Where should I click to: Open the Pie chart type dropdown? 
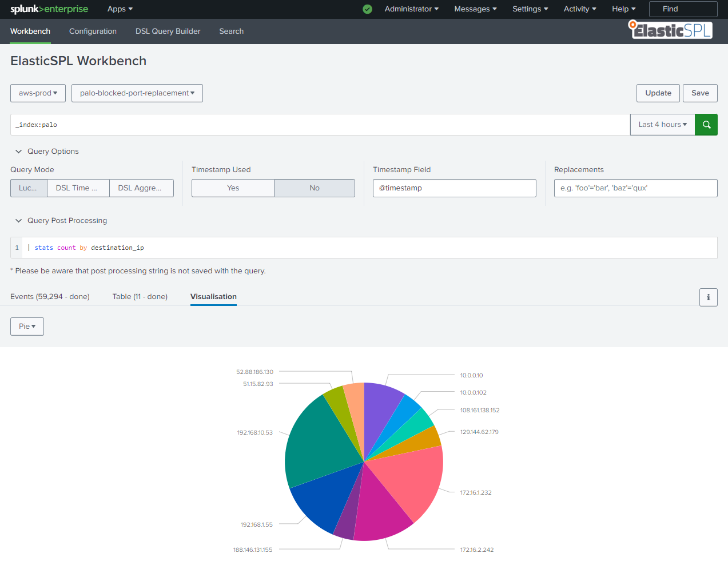tap(27, 327)
